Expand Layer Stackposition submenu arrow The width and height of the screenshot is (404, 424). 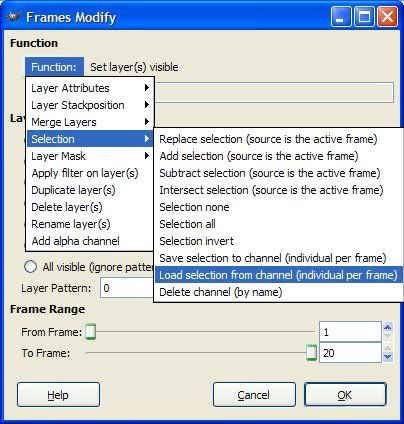pos(147,105)
